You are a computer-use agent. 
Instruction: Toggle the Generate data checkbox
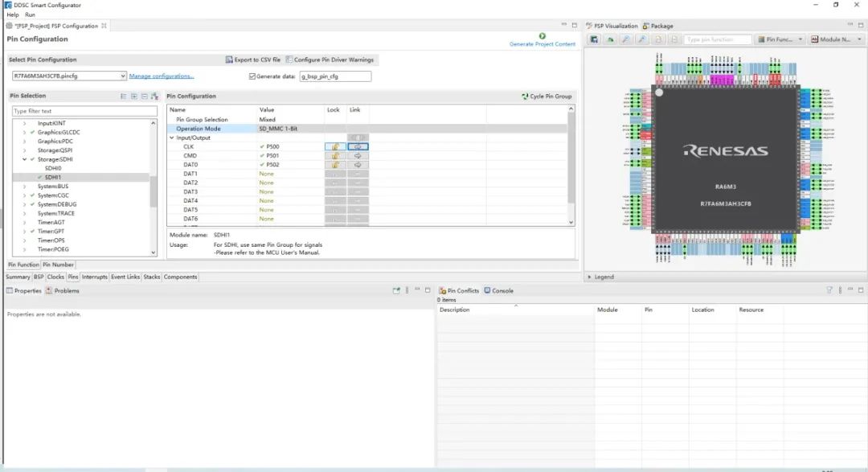pos(252,76)
